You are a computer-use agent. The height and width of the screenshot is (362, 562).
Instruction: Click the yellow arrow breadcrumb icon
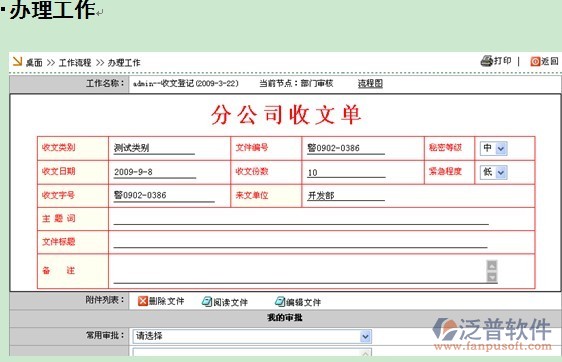(17, 62)
